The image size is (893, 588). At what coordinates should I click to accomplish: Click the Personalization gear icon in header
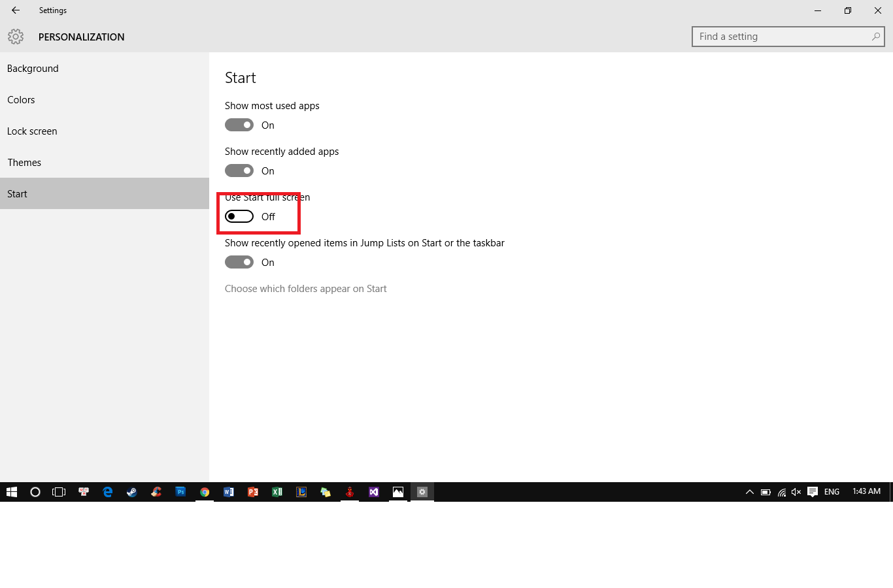tap(16, 37)
